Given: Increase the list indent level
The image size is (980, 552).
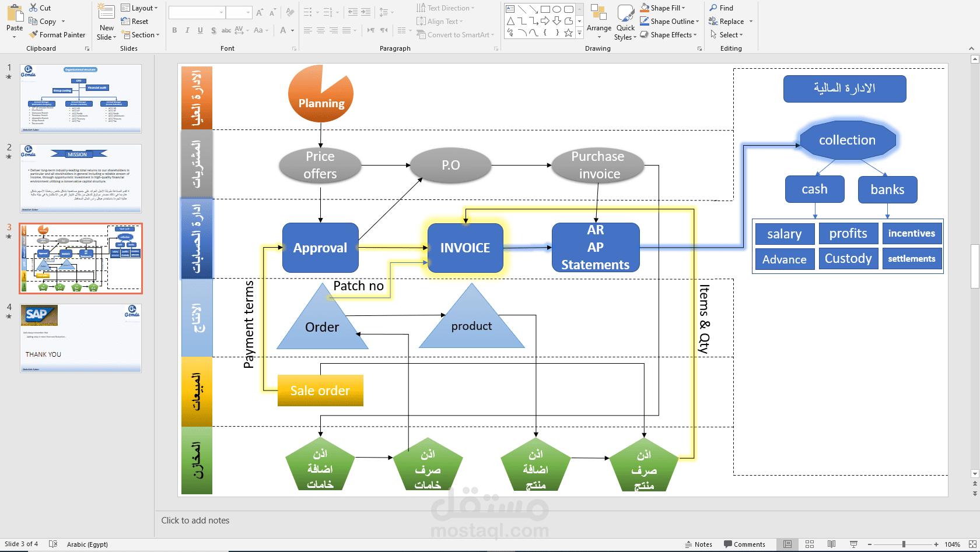Looking at the screenshot, I should [366, 12].
